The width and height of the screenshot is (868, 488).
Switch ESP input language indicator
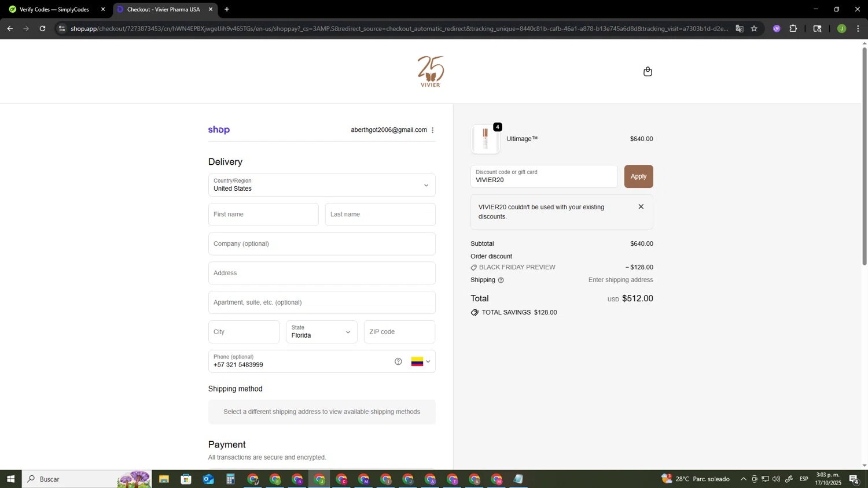click(804, 479)
